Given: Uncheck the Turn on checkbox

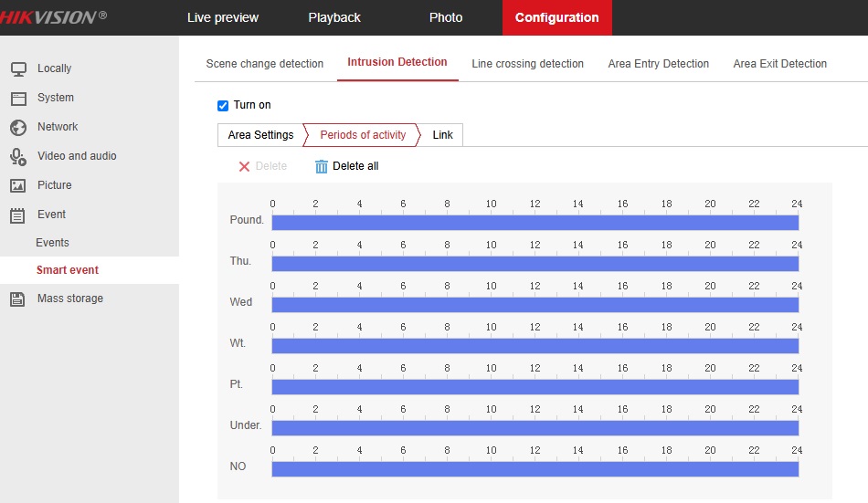Looking at the screenshot, I should (223, 106).
